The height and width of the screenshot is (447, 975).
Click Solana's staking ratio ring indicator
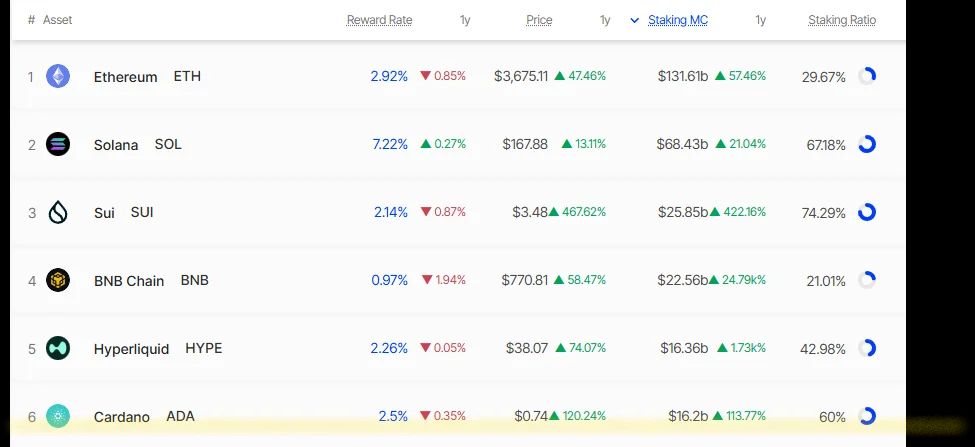tap(867, 144)
